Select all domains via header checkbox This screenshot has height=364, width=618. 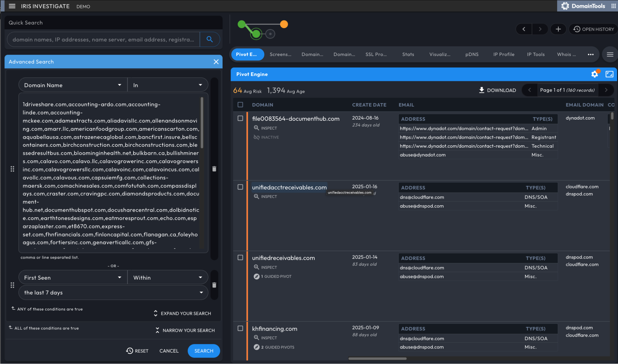click(240, 105)
